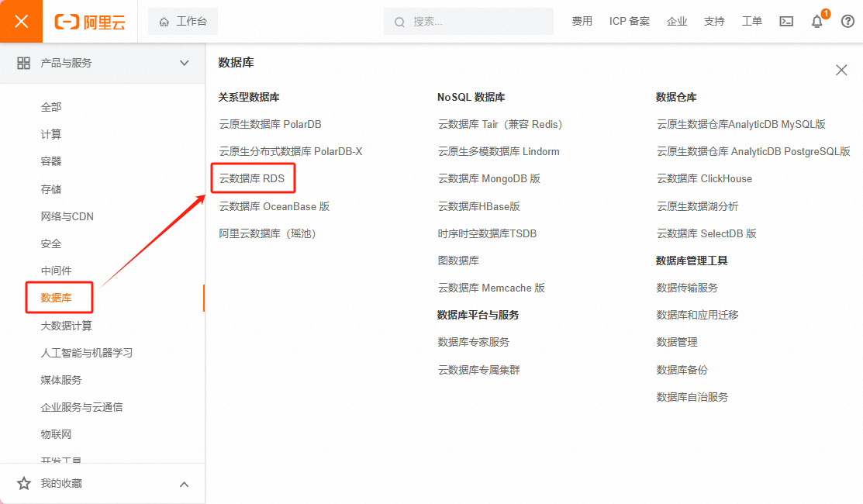Screen dimensions: 863x504
Task: Open the ICP 备案 menu
Action: click(629, 22)
